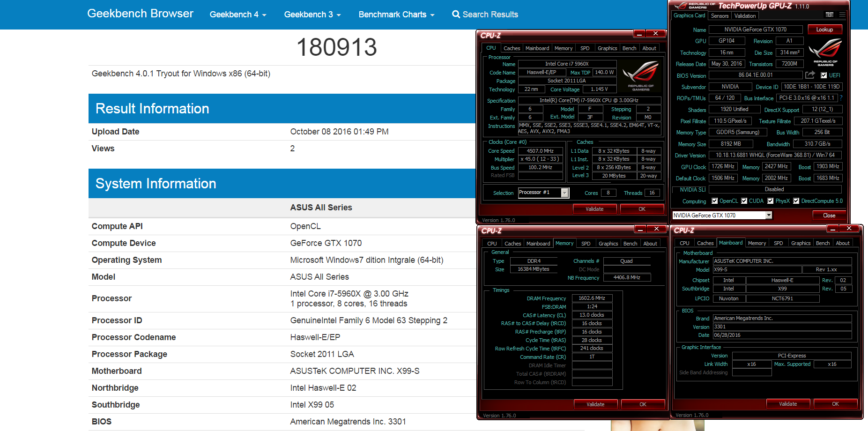Click the Lookup button in GPU-Z

[825, 30]
